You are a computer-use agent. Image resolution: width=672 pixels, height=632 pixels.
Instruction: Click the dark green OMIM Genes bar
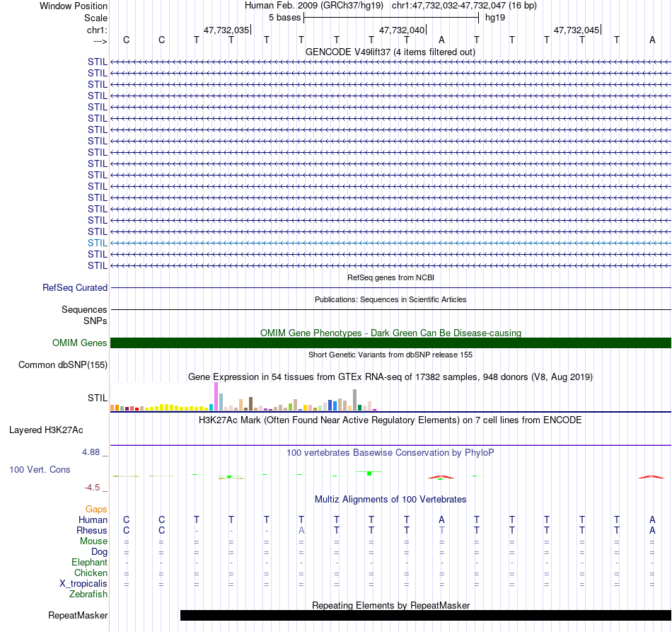point(390,343)
